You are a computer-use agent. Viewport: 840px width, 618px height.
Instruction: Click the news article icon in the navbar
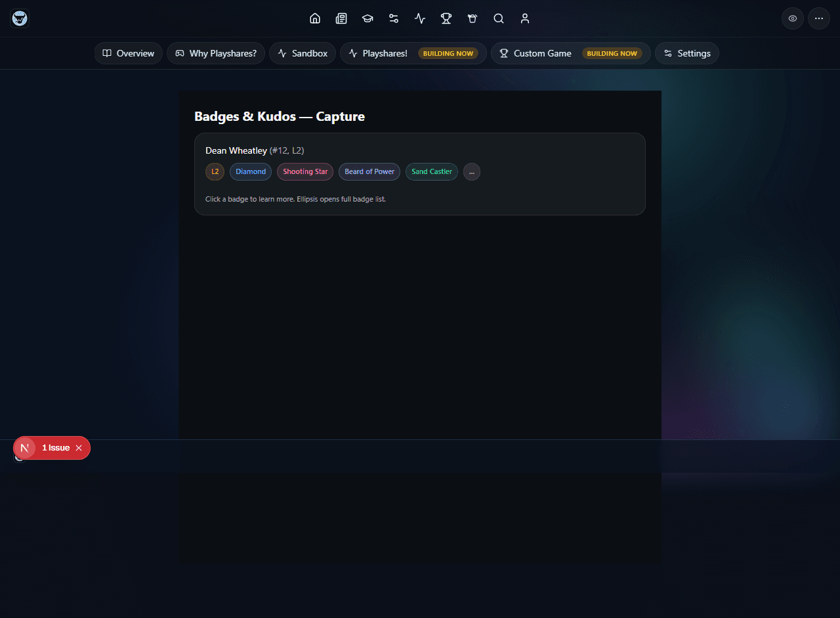[x=341, y=18]
